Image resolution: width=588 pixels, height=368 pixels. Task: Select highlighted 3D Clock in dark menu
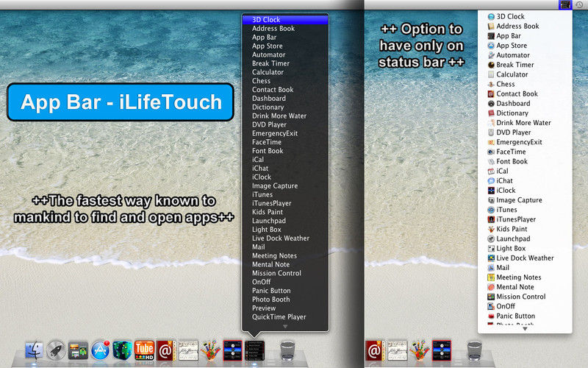[x=285, y=20]
